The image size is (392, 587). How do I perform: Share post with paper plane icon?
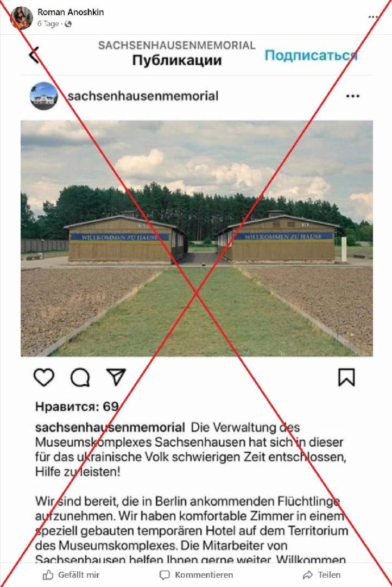click(x=116, y=377)
